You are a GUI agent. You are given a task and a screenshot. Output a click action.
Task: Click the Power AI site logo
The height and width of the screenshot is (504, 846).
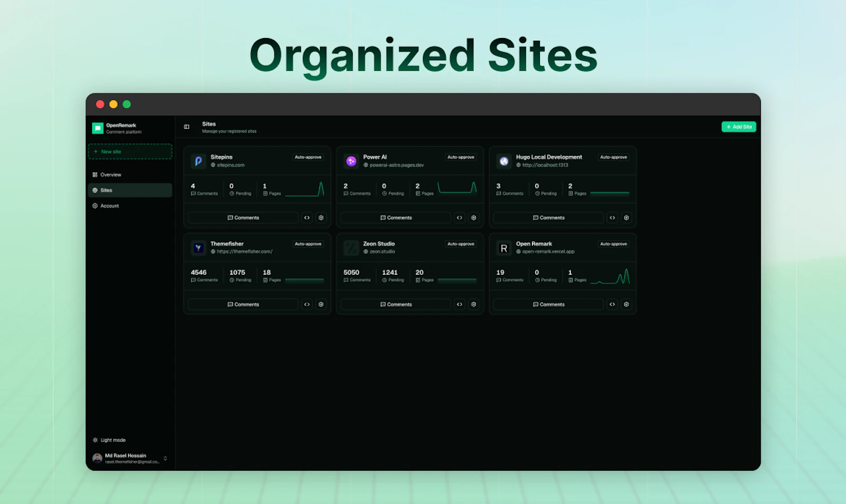tap(351, 161)
